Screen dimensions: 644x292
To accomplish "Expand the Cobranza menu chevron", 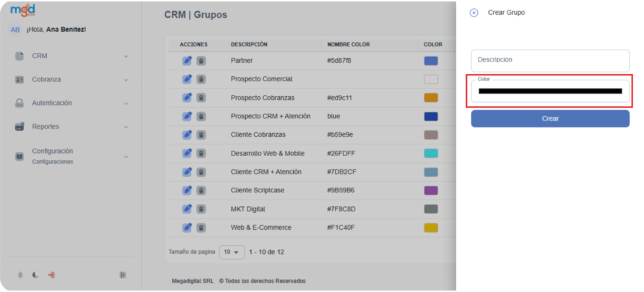I will point(126,80).
